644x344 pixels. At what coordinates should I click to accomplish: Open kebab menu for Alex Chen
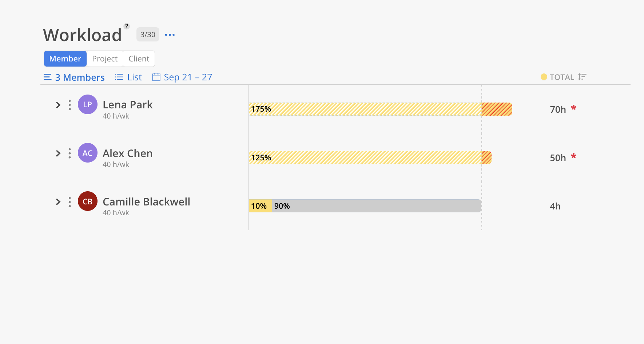pyautogui.click(x=69, y=153)
